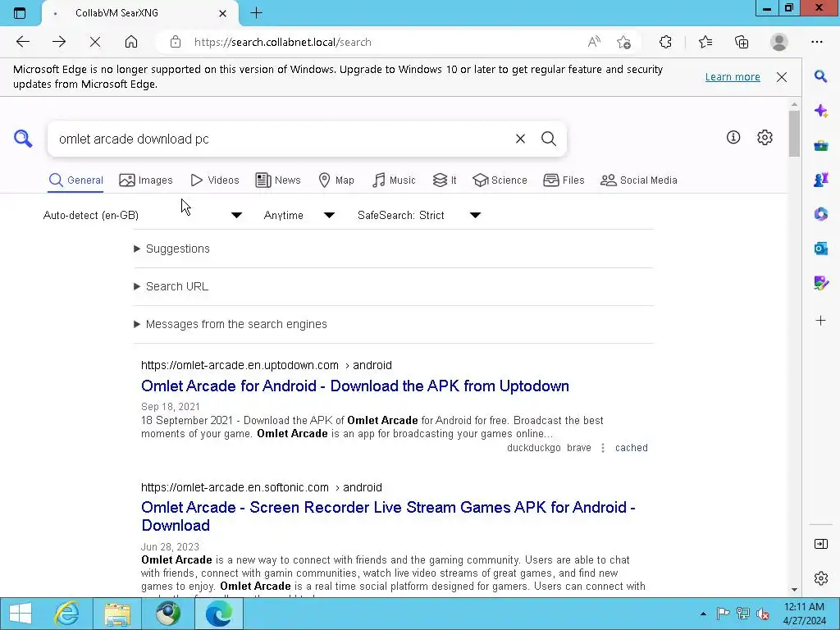Open Games chess icon in sidebar
The image size is (840, 630).
pyautogui.click(x=820, y=180)
